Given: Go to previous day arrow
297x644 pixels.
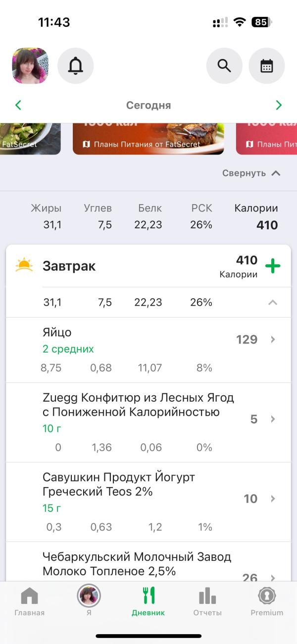Looking at the screenshot, I should pos(18,105).
